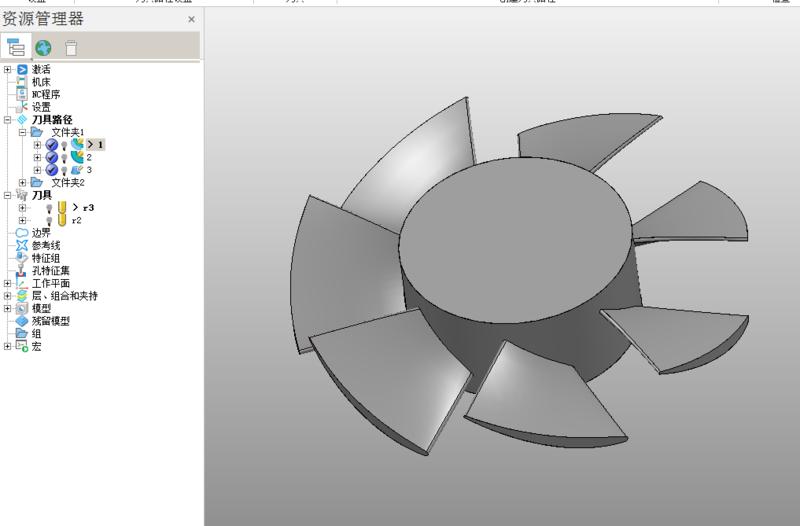800x526 pixels.
Task: Click the 层、组合和夹持 layers icon
Action: click(22, 295)
